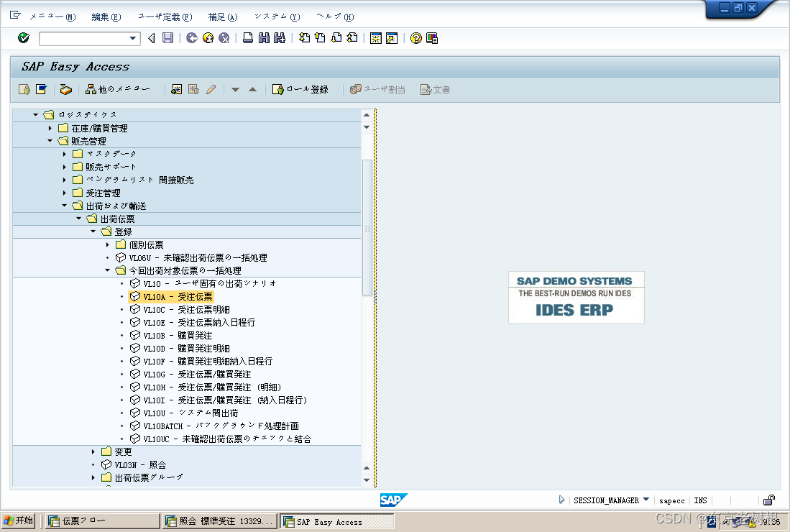The width and height of the screenshot is (790, 532).
Task: Open the ヘルプ menu
Action: pyautogui.click(x=335, y=17)
